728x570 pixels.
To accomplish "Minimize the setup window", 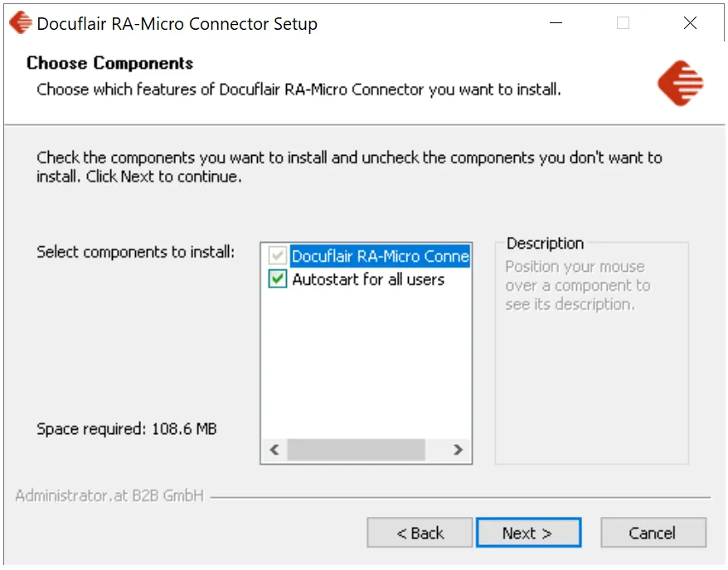I will (x=556, y=23).
